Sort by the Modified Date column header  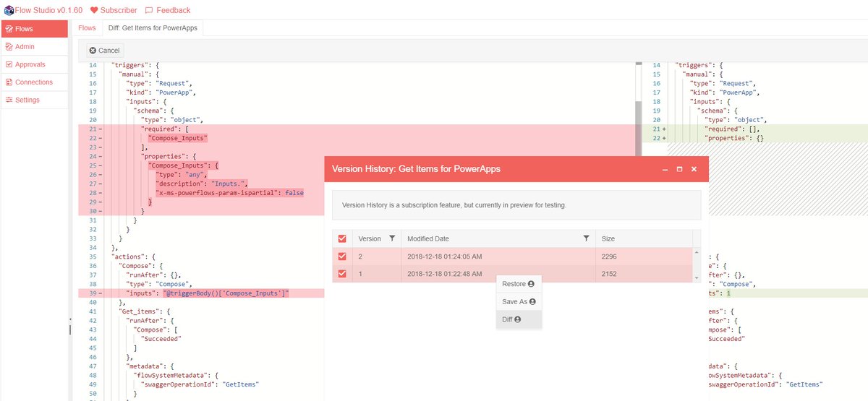428,238
